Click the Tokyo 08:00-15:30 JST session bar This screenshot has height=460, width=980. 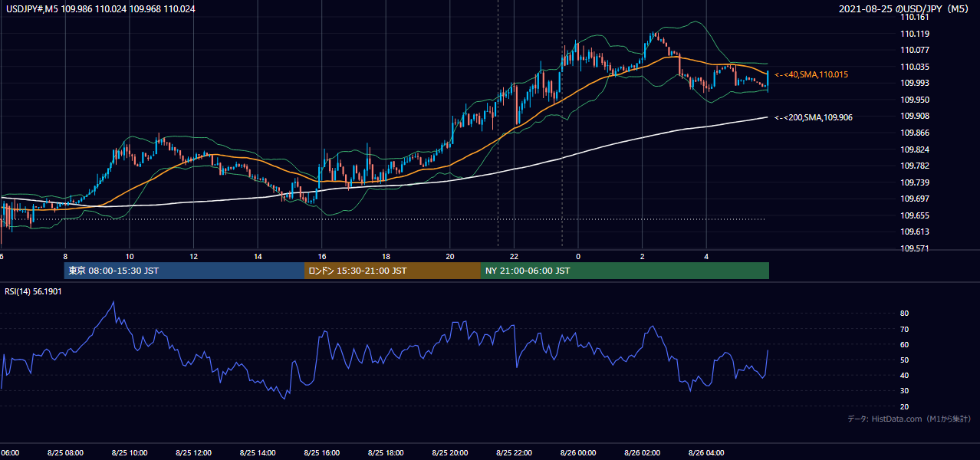[x=184, y=271]
